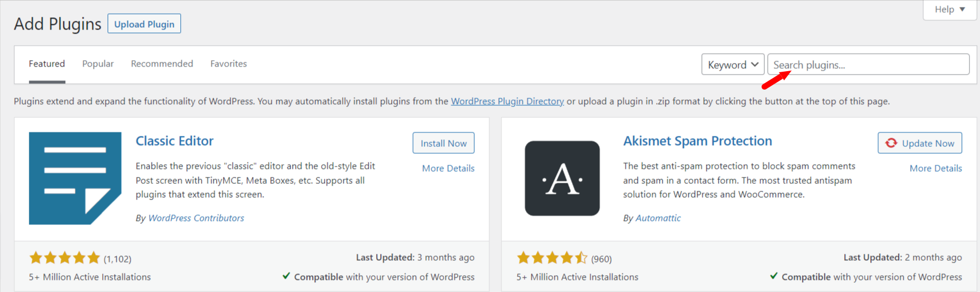Focus the Search plugins input field

click(x=868, y=64)
